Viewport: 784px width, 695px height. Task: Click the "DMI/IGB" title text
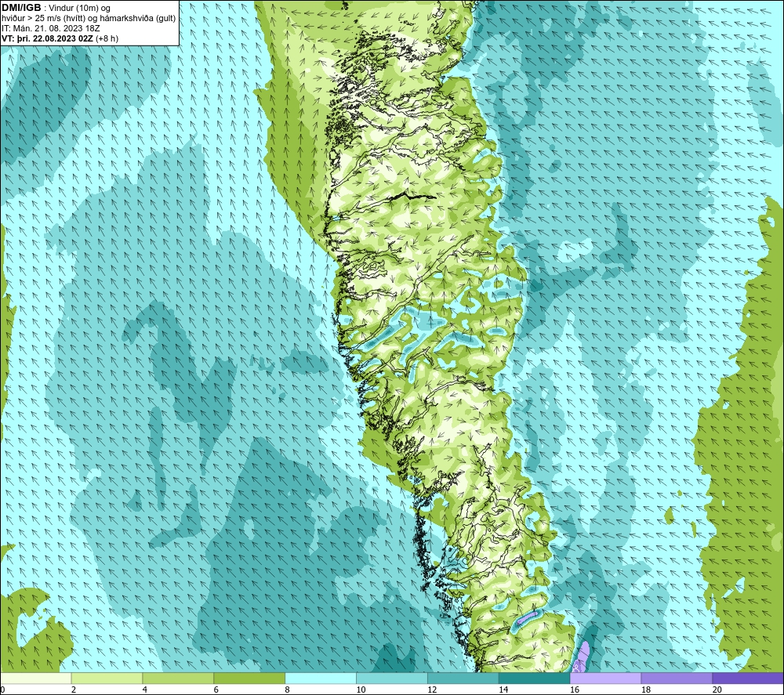pyautogui.click(x=21, y=8)
